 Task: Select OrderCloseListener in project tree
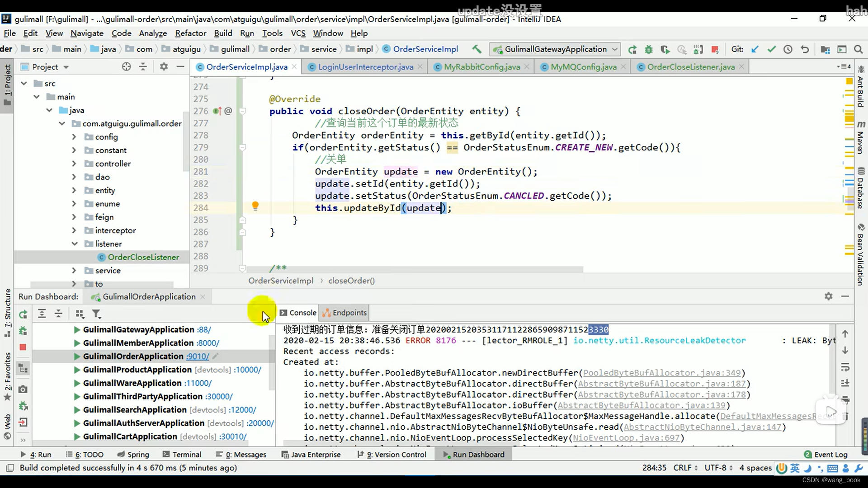click(x=143, y=257)
